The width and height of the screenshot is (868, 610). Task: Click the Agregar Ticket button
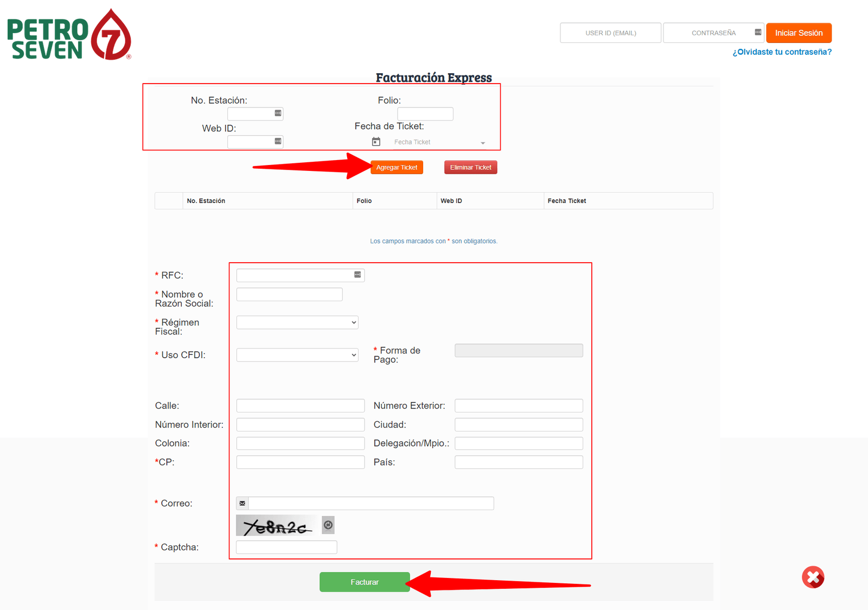pyautogui.click(x=397, y=167)
